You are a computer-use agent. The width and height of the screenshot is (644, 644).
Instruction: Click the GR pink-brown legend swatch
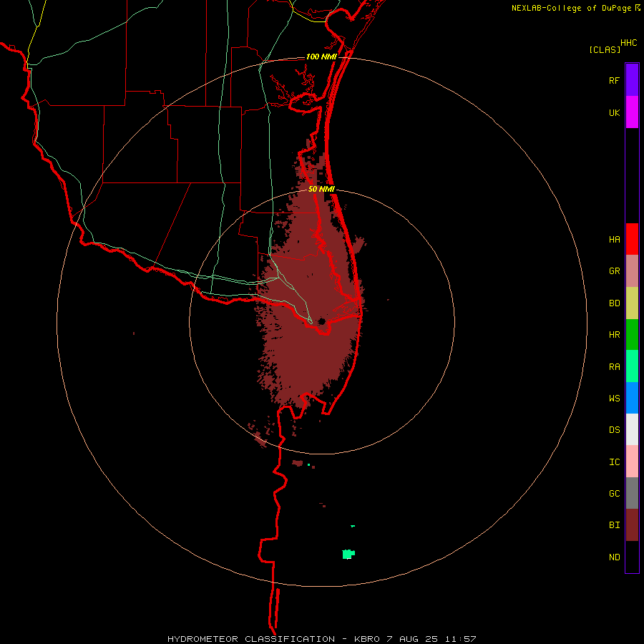(x=632, y=271)
